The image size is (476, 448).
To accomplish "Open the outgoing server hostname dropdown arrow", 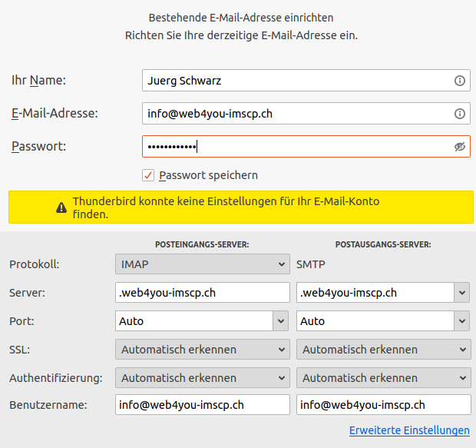I will (462, 293).
